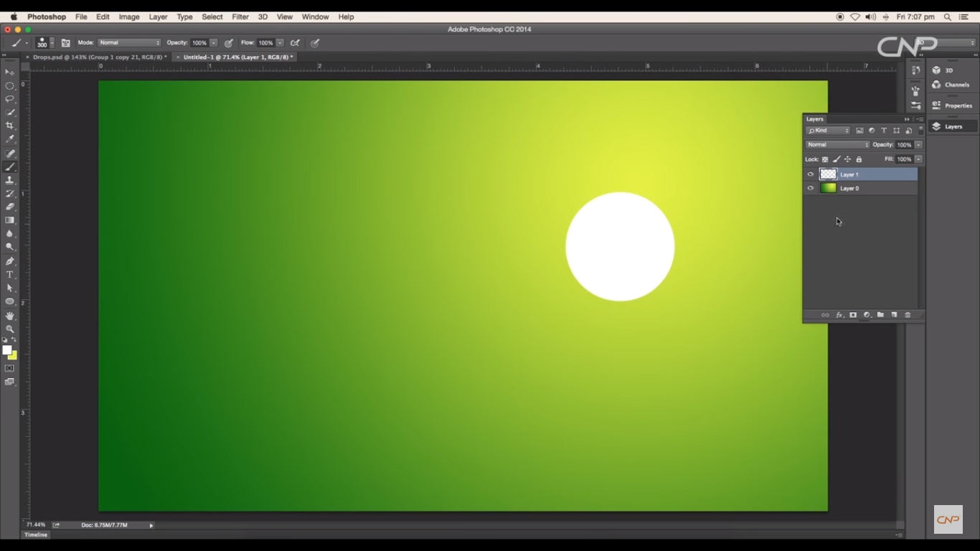Screen dimensions: 980x551
Task: Select the Crop tool
Action: pos(10,126)
